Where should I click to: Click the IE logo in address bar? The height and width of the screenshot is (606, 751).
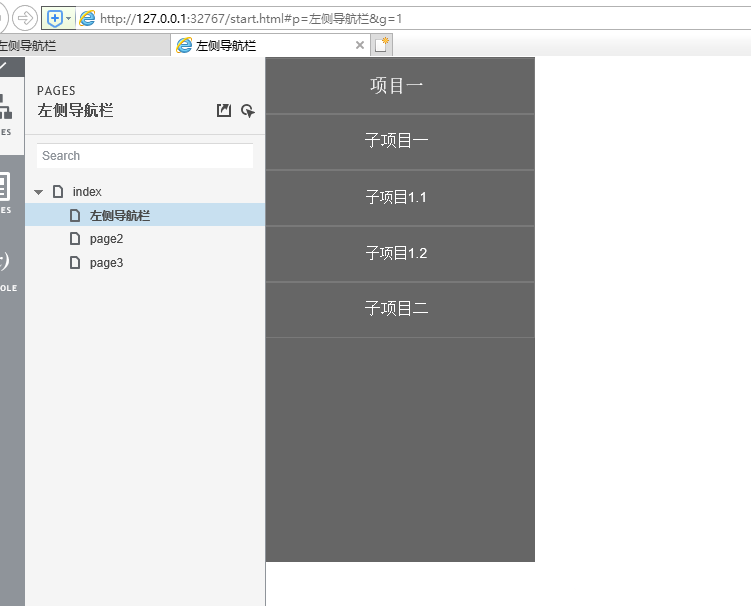pos(87,19)
